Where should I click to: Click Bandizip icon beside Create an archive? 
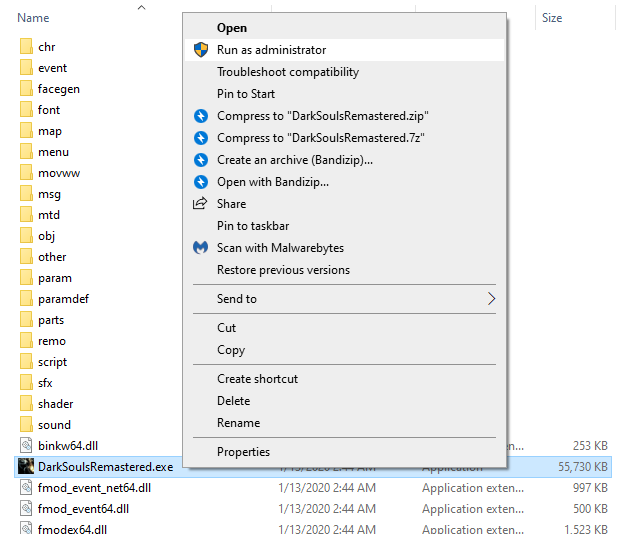(x=200, y=160)
